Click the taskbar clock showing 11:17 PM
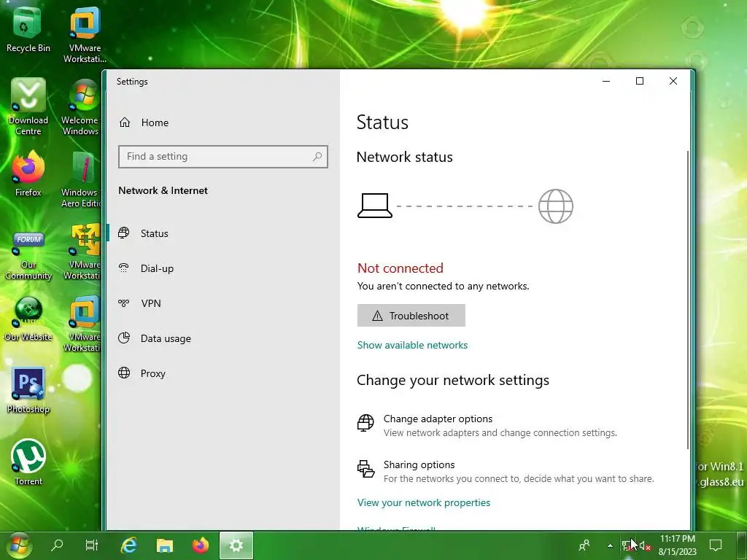Viewport: 747px width, 560px height. click(x=678, y=545)
